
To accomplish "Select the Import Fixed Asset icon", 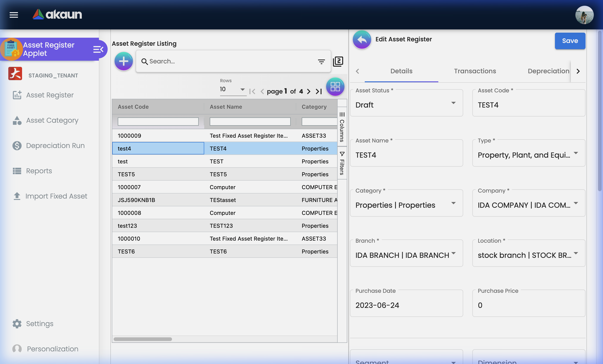I will [17, 196].
